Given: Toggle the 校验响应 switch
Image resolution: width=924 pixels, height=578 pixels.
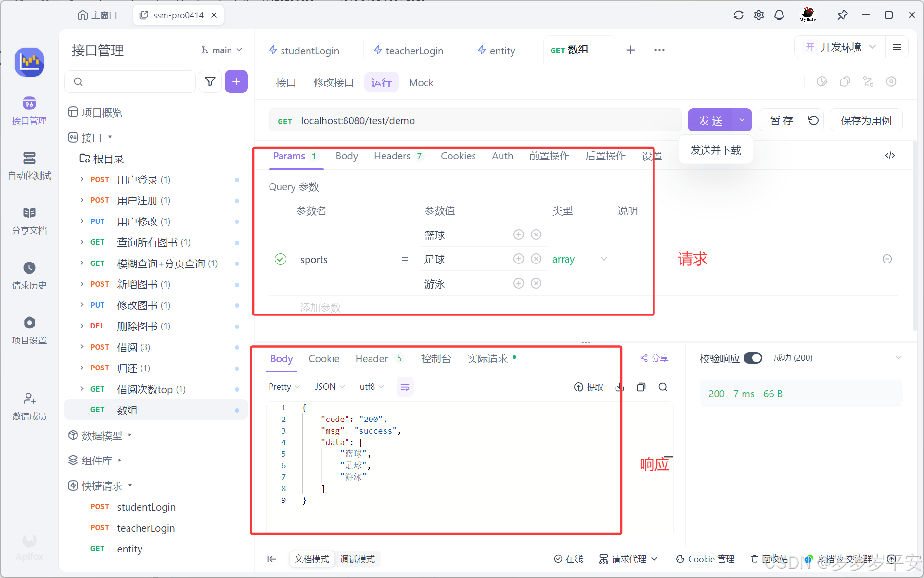Looking at the screenshot, I should click(753, 358).
